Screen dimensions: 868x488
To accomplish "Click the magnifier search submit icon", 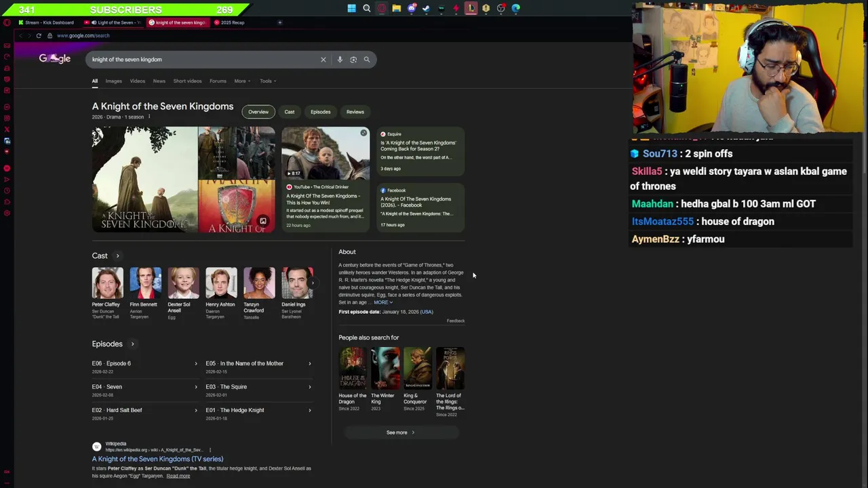I will [367, 60].
